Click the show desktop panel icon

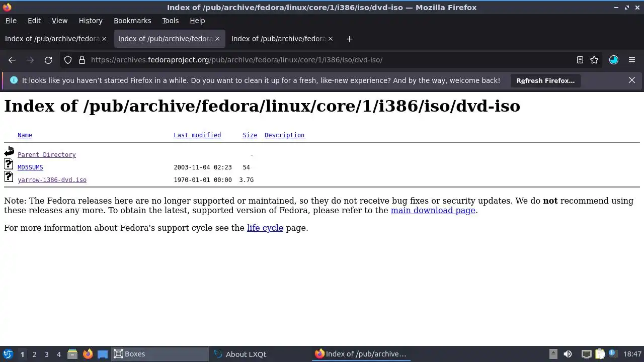click(x=103, y=354)
